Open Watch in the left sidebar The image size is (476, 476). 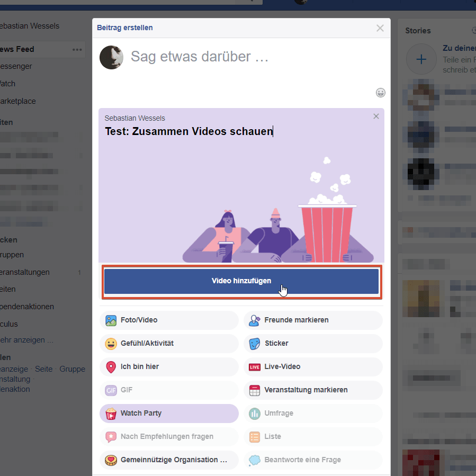coord(7,84)
